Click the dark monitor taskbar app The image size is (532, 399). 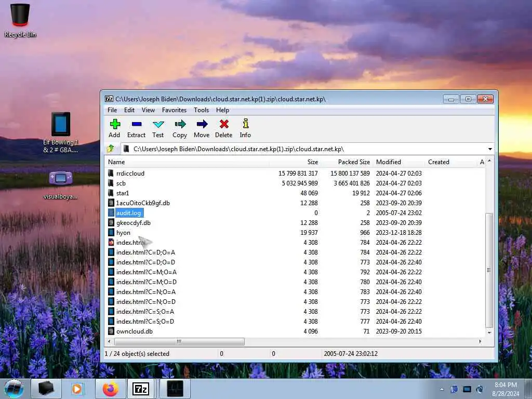(175, 389)
